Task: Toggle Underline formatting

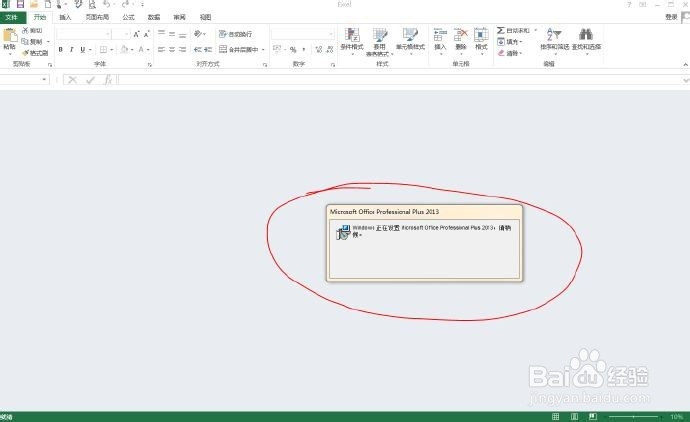Action: (x=83, y=50)
